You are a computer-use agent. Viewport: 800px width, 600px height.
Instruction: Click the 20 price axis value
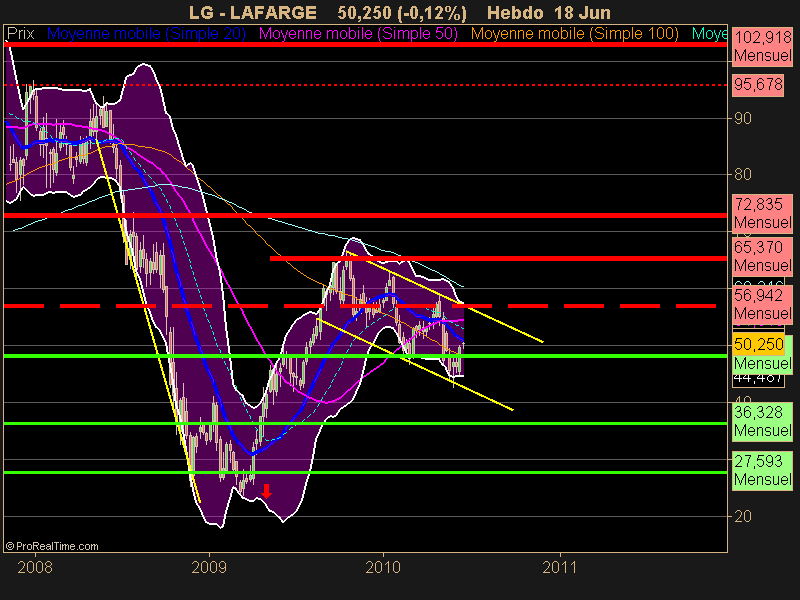742,516
